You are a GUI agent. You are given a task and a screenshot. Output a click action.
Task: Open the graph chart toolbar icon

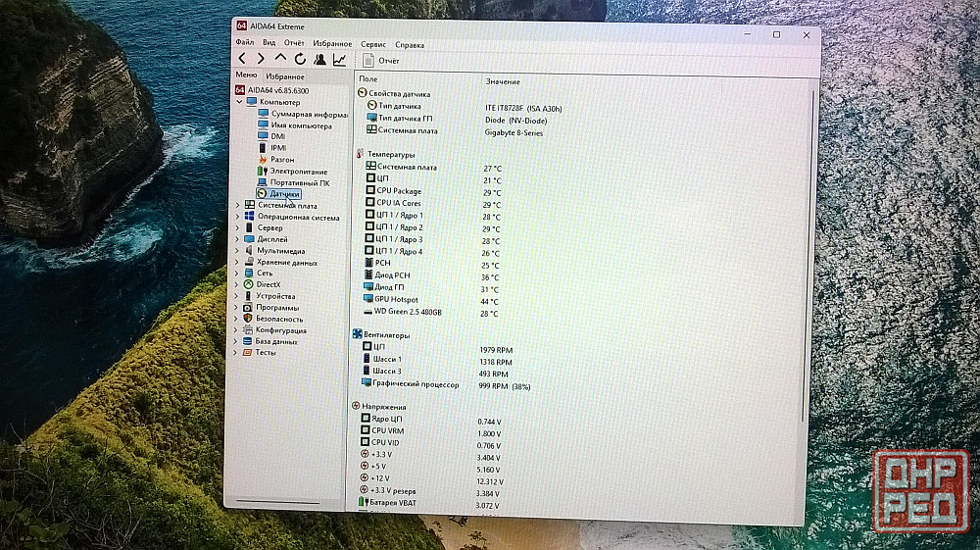[x=339, y=60]
